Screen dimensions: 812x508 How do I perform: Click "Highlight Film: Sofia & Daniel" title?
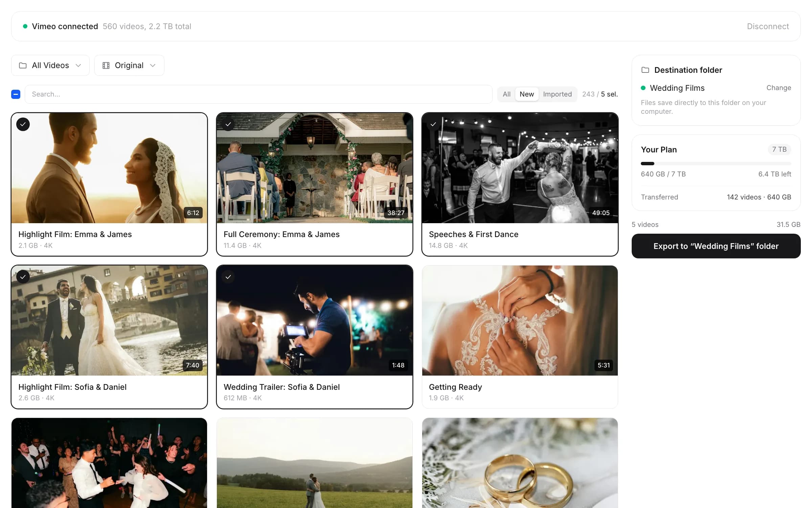tap(72, 387)
